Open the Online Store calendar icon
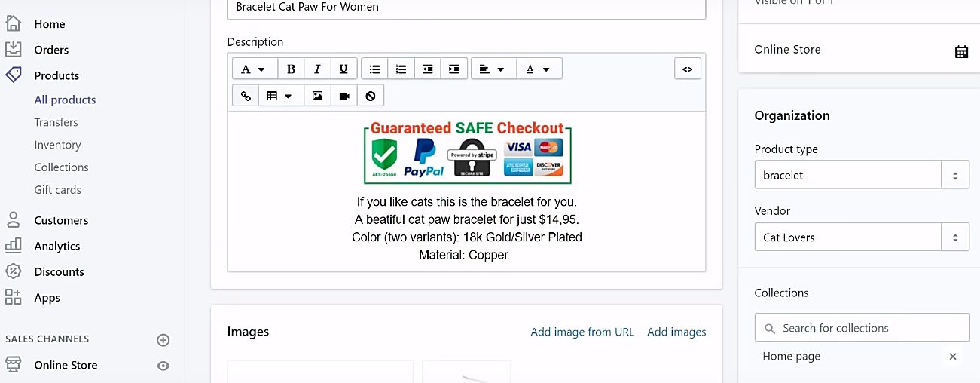The image size is (980, 383). (x=961, y=51)
